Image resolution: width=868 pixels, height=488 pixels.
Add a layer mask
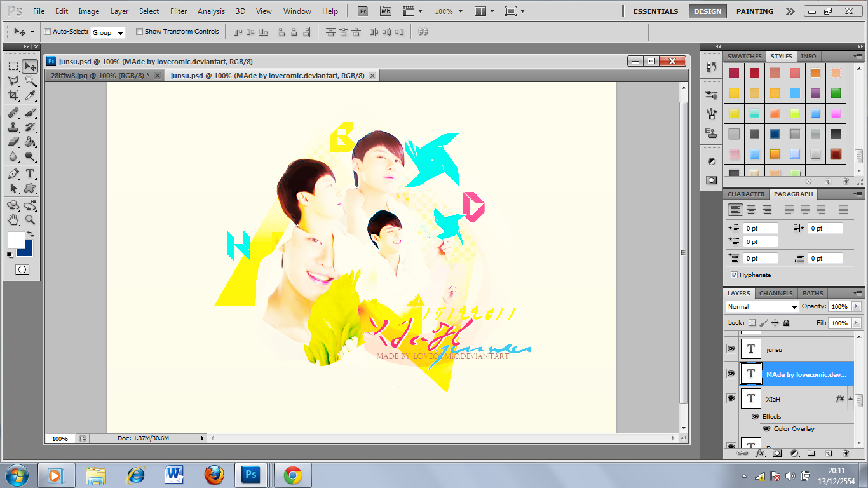(777, 453)
